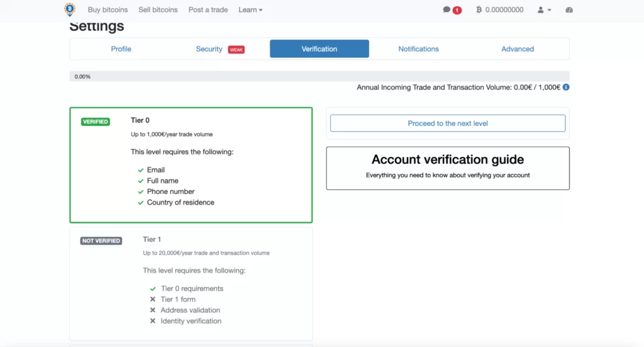Click the X mark beside Identity verification

tap(153, 321)
